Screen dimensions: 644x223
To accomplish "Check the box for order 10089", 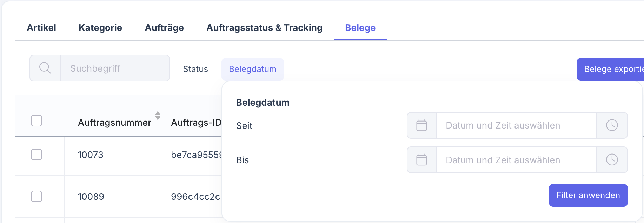I will [36, 196].
